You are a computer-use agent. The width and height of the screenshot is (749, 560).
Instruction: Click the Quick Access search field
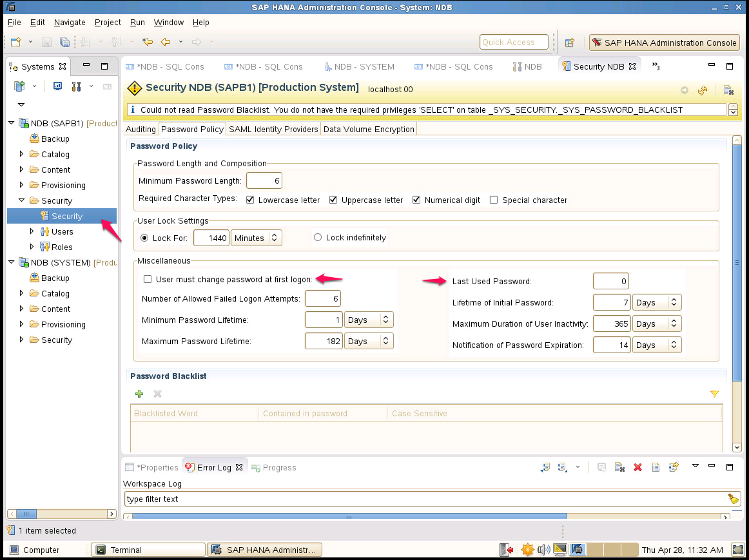514,42
